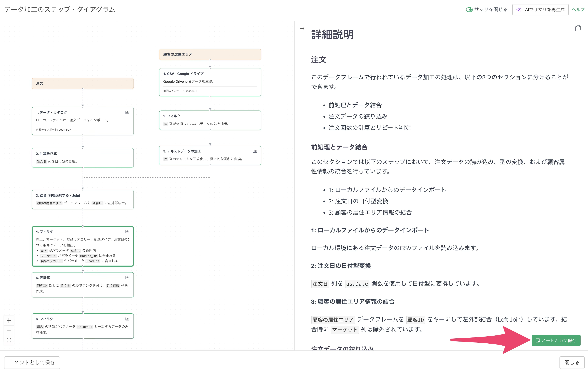
Task: Open chart icon on テキストデータの加工 step
Action: point(255,151)
